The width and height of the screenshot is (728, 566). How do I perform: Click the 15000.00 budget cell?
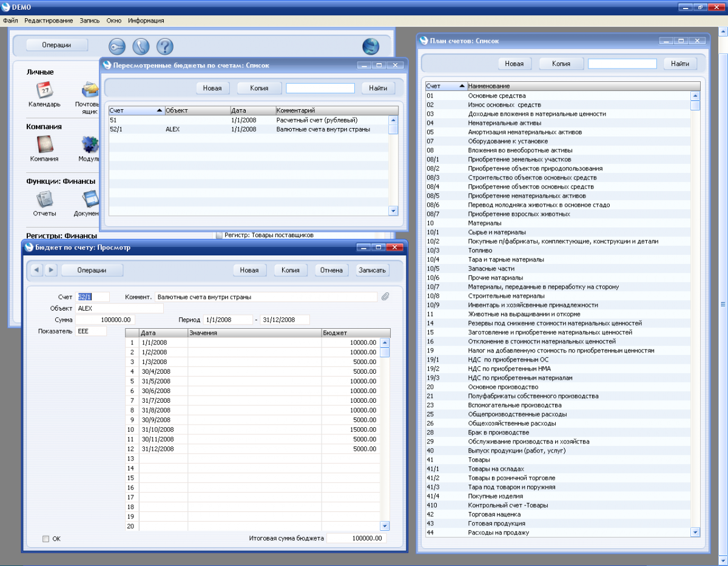tap(351, 429)
